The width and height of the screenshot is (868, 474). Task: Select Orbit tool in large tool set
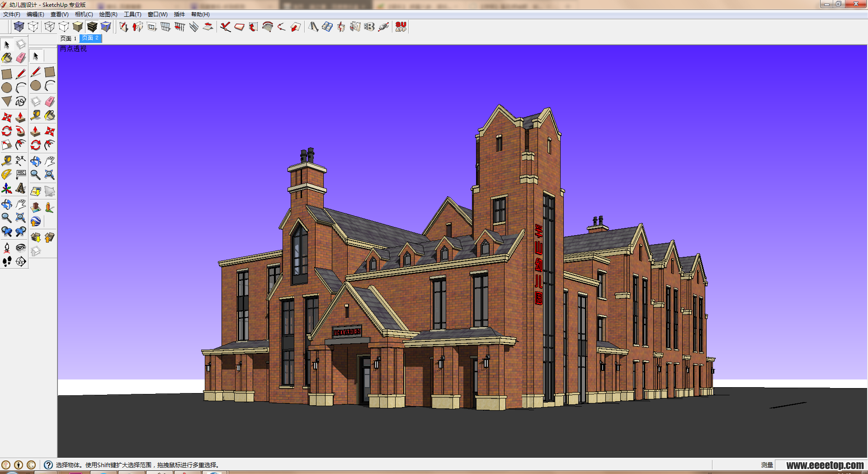click(x=7, y=204)
